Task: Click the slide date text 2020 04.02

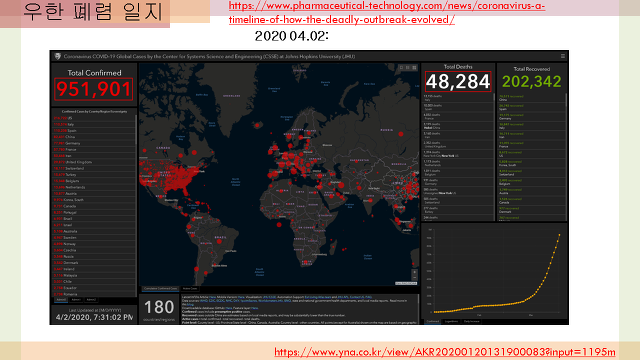Action: tap(291, 36)
